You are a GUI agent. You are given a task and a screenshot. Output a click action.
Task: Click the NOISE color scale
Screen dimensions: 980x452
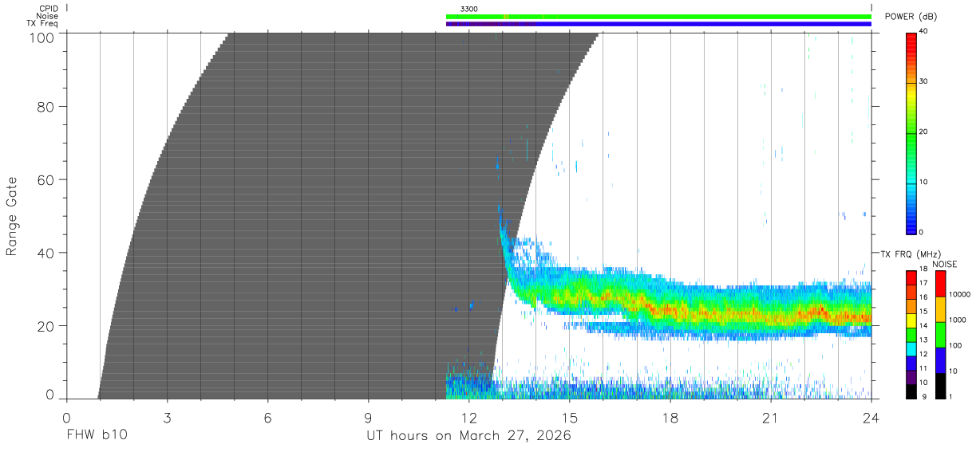(940, 334)
